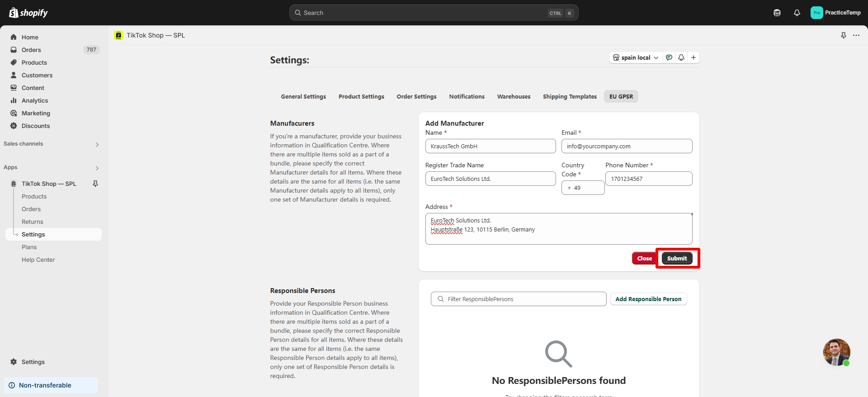
Task: Expand the Sales channels section
Action: coord(97,144)
